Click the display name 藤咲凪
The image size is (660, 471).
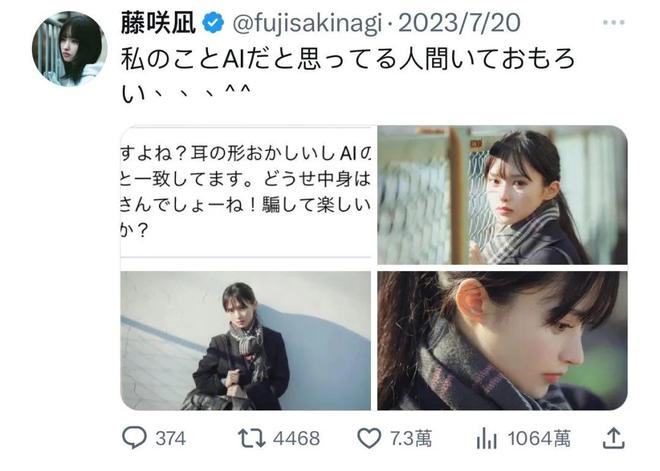click(159, 23)
